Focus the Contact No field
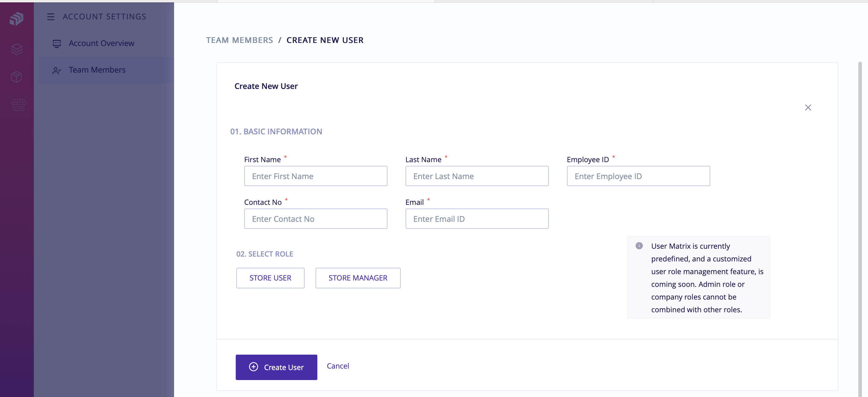The height and width of the screenshot is (397, 868). click(x=316, y=218)
